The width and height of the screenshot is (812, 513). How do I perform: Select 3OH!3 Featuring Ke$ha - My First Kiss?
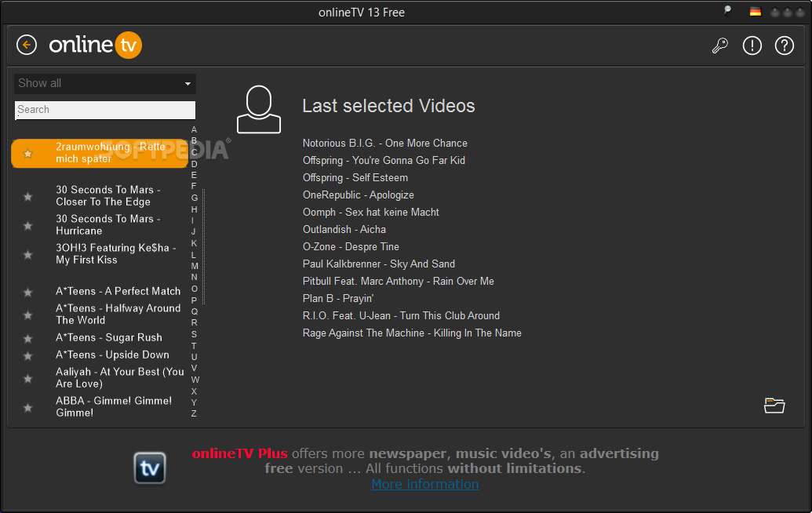point(116,253)
